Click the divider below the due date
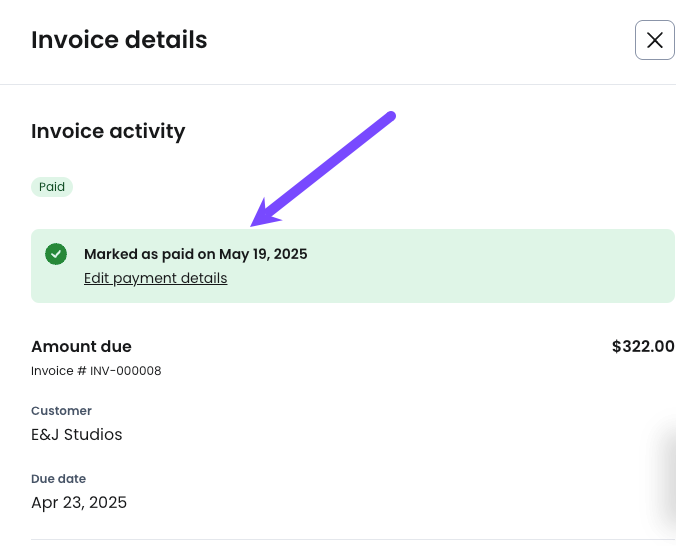676x546 pixels. click(x=353, y=539)
